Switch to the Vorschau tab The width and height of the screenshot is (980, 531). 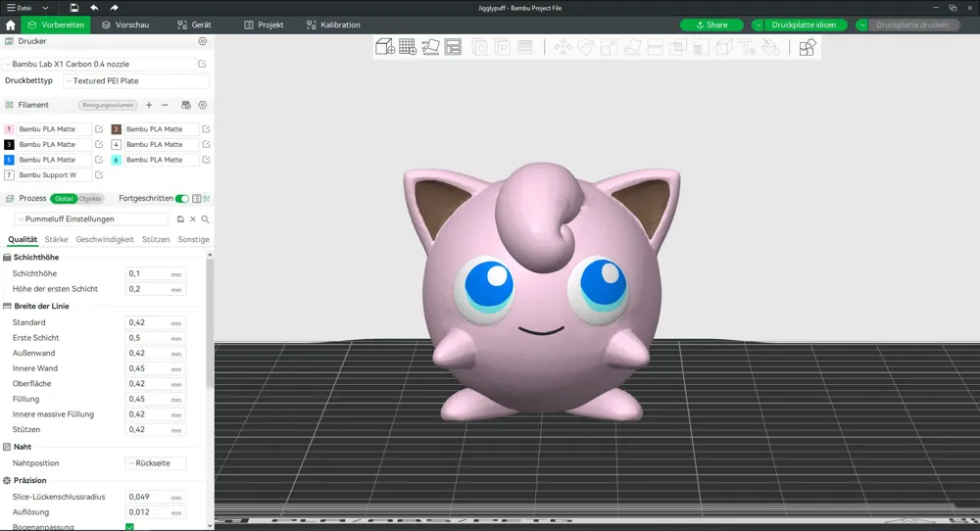coord(125,25)
